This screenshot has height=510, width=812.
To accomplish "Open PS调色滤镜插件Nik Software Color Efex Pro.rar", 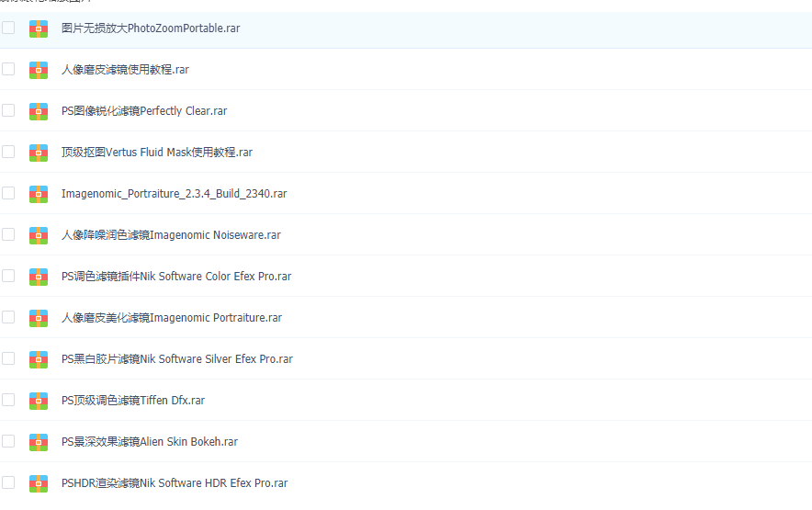I will coord(176,277).
